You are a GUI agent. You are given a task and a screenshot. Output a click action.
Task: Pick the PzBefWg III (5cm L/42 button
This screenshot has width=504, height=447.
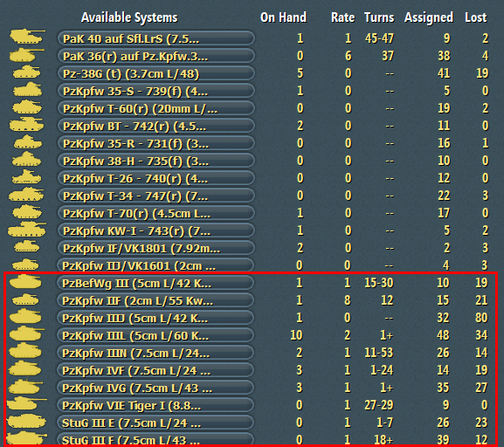pos(155,283)
